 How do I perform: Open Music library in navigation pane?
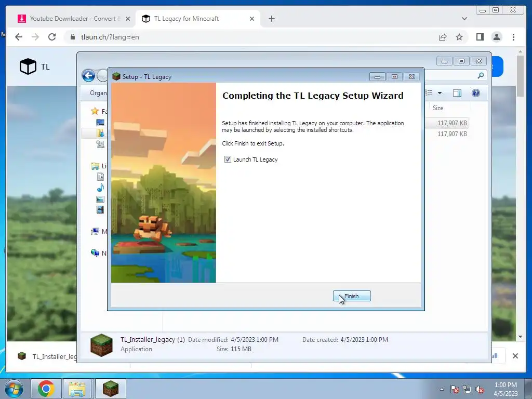(x=100, y=188)
